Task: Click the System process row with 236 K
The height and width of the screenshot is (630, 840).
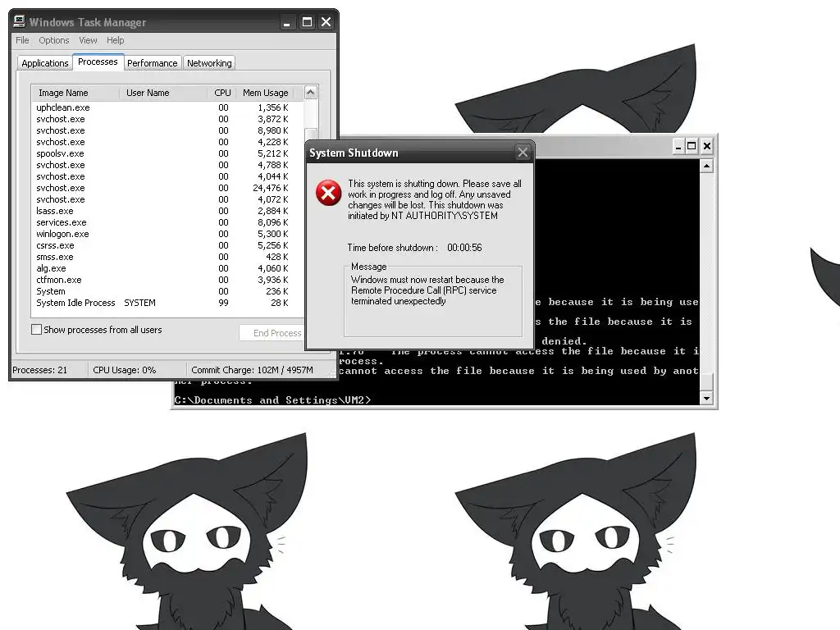Action: pyautogui.click(x=162, y=291)
